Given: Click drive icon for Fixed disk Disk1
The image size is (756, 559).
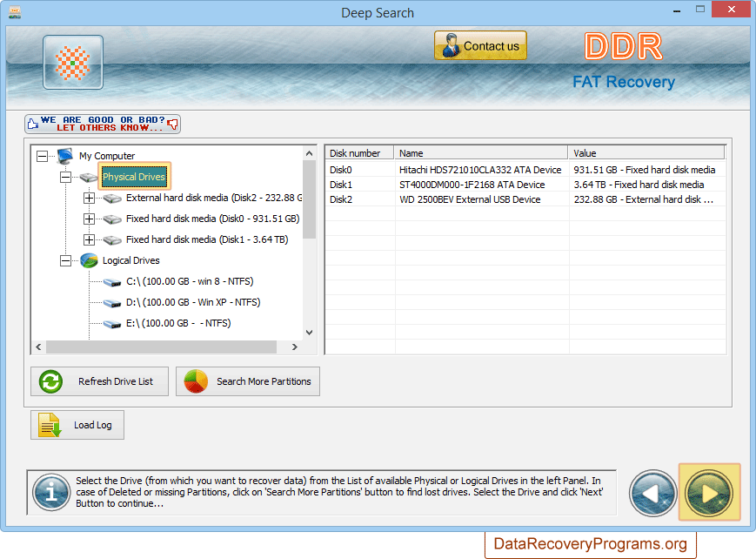Looking at the screenshot, I should (112, 240).
